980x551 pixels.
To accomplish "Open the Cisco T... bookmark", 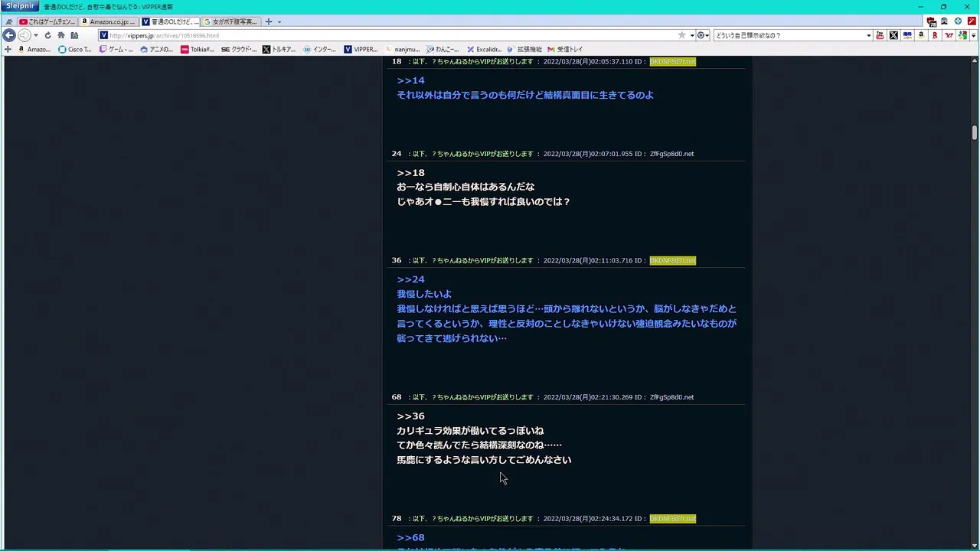I will pyautogui.click(x=75, y=49).
